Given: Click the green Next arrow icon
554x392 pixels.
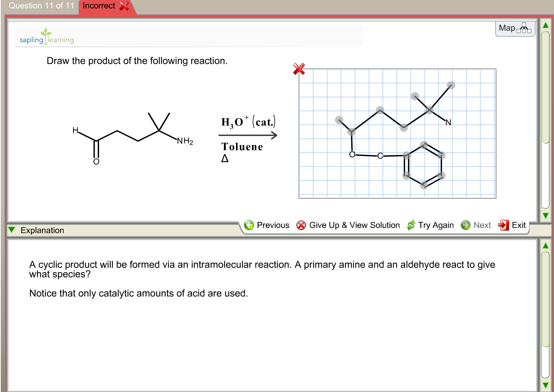Looking at the screenshot, I should pyautogui.click(x=465, y=225).
